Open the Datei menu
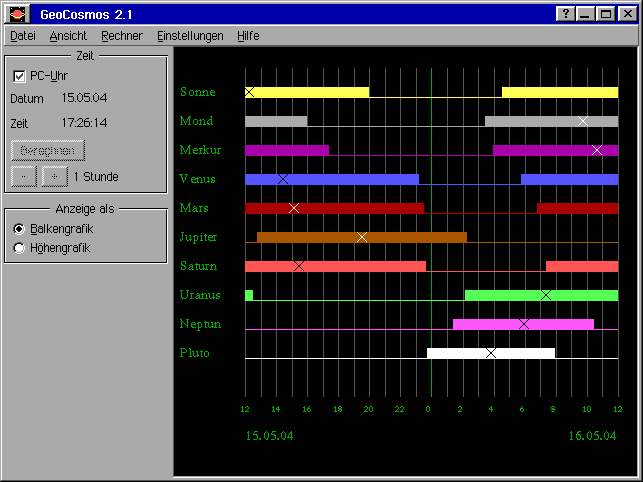 (x=23, y=35)
